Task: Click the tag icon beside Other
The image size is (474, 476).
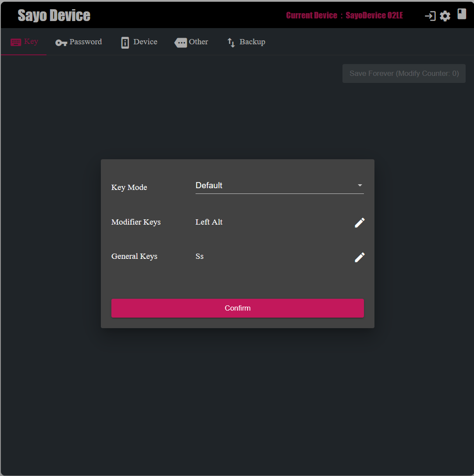Action: tap(181, 43)
